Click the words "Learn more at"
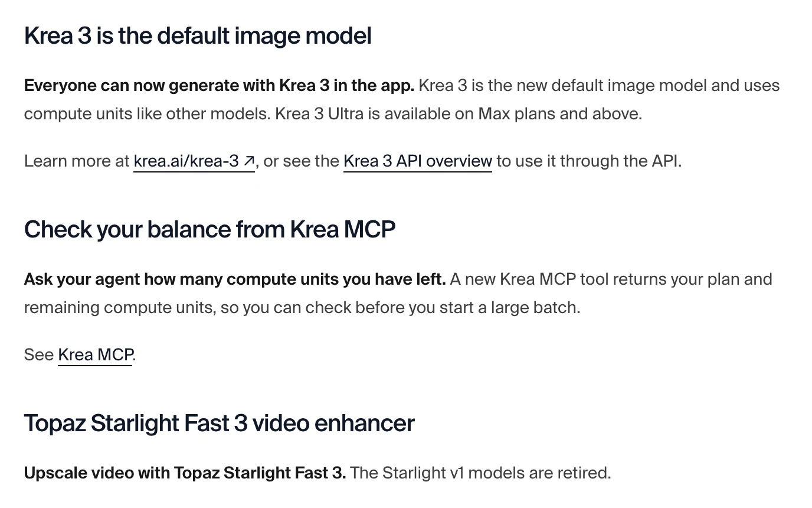Screen dimensions: 812x508 click(x=77, y=161)
